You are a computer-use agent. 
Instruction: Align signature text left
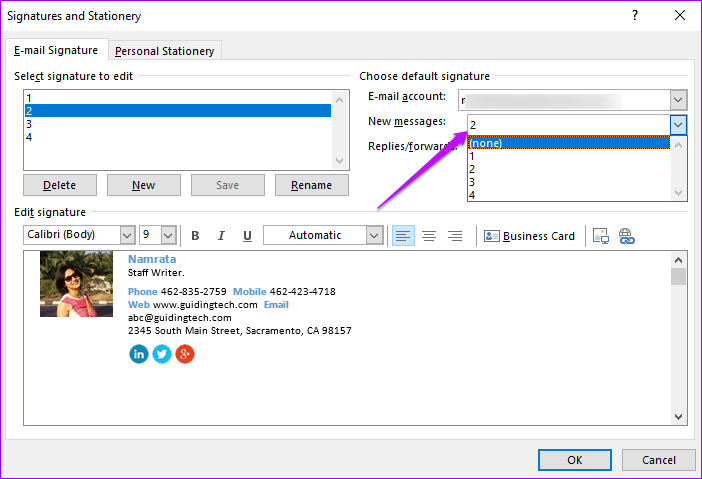pos(403,235)
